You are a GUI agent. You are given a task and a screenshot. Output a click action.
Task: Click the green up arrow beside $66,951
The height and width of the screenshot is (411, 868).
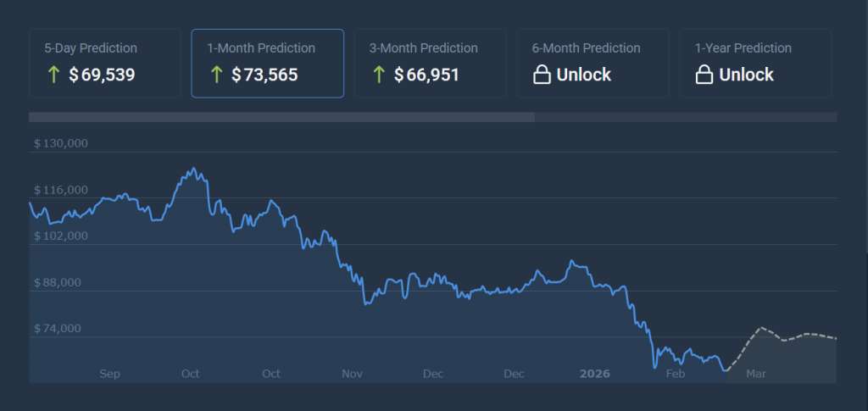pos(379,75)
